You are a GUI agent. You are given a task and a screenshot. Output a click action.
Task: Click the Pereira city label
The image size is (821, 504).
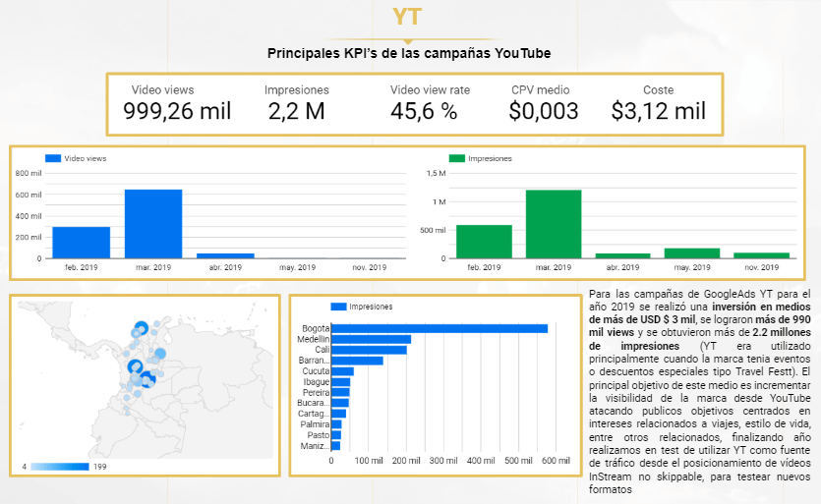pyautogui.click(x=317, y=393)
